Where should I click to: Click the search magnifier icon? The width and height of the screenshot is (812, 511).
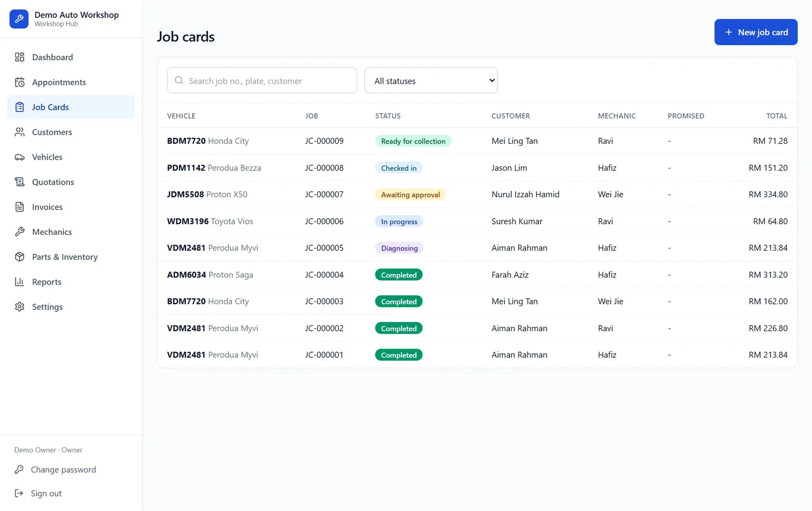point(179,81)
